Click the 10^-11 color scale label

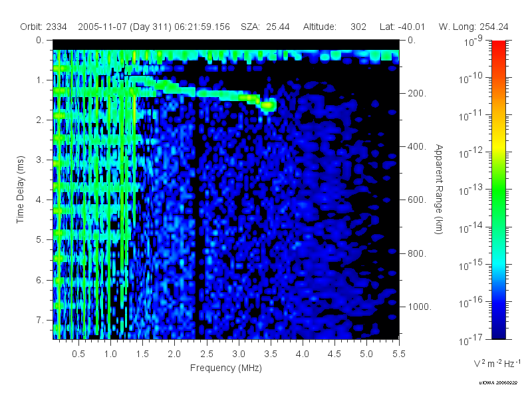[x=471, y=116]
